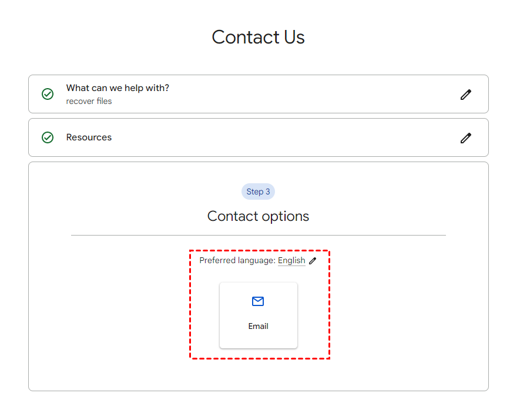Image resolution: width=520 pixels, height=420 pixels.
Task: Click the "Email" label text in the card
Action: point(258,326)
